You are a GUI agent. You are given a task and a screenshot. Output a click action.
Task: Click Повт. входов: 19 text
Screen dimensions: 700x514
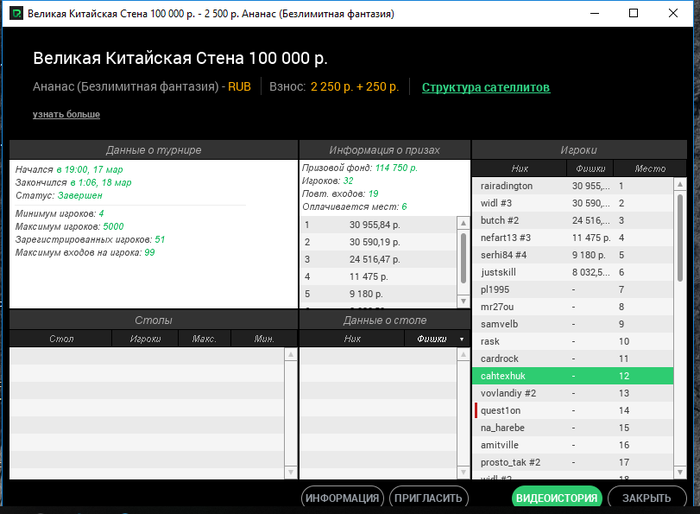tap(340, 194)
